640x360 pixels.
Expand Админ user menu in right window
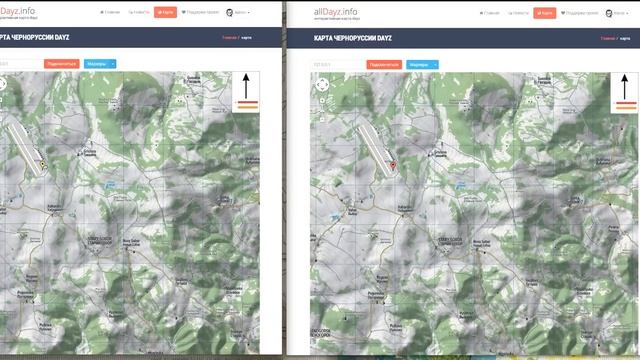click(x=621, y=13)
